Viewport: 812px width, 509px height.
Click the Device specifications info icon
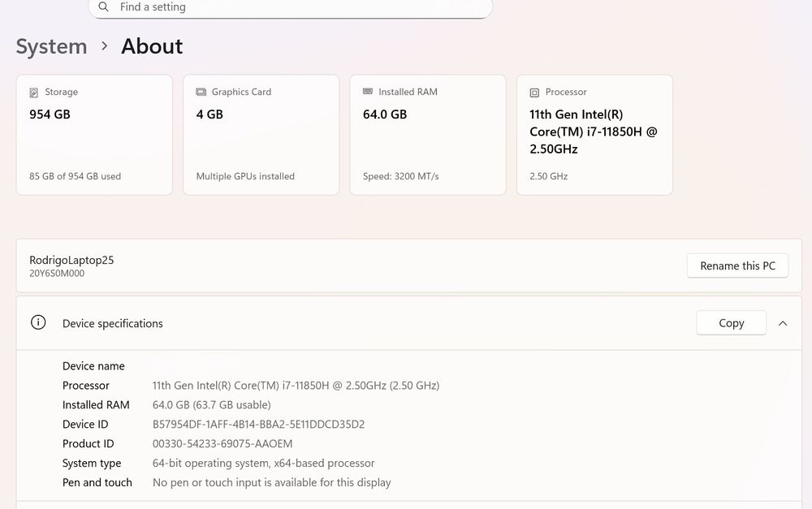(x=38, y=323)
